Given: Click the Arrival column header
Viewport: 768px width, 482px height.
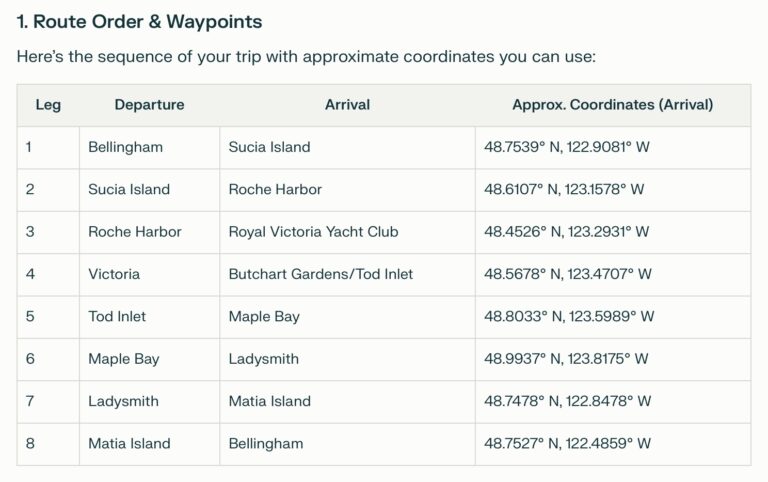Looking at the screenshot, I should point(347,105).
